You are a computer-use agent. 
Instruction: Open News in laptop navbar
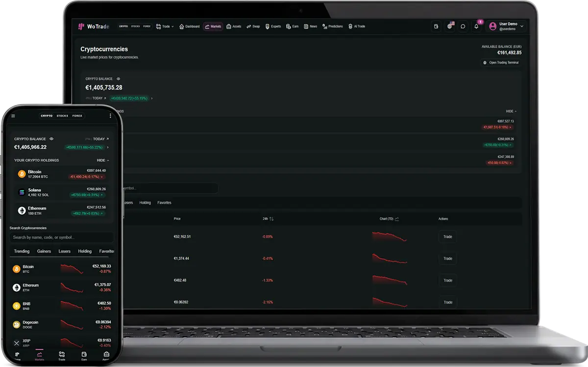311,26
